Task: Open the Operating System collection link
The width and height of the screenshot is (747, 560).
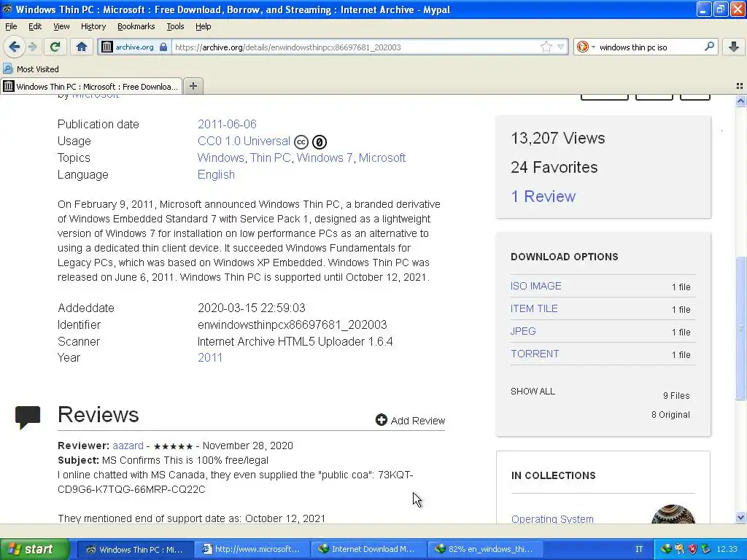Action: click(552, 518)
